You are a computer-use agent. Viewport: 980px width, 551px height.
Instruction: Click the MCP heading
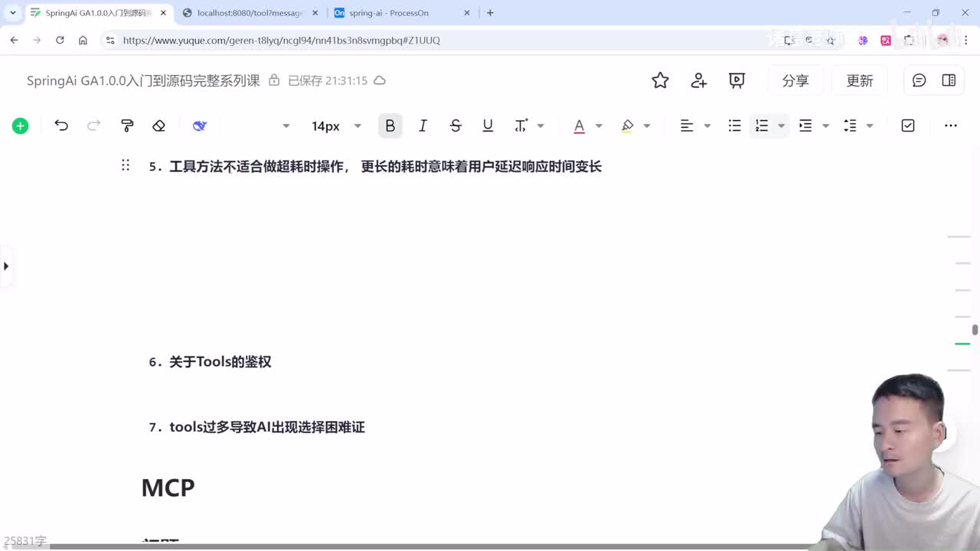click(x=168, y=487)
